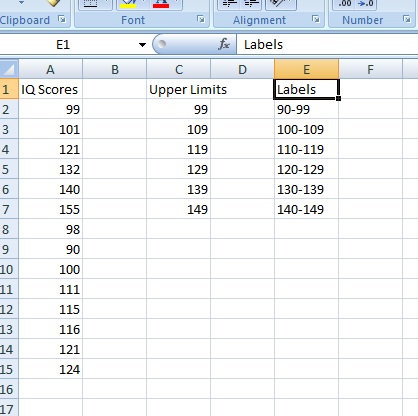Click IQ score 90 in column A
The width and height of the screenshot is (418, 416).
click(x=50, y=249)
